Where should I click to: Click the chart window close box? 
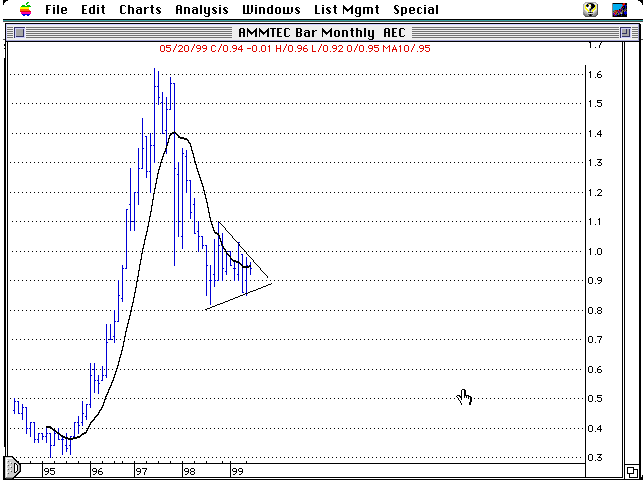click(x=19, y=32)
